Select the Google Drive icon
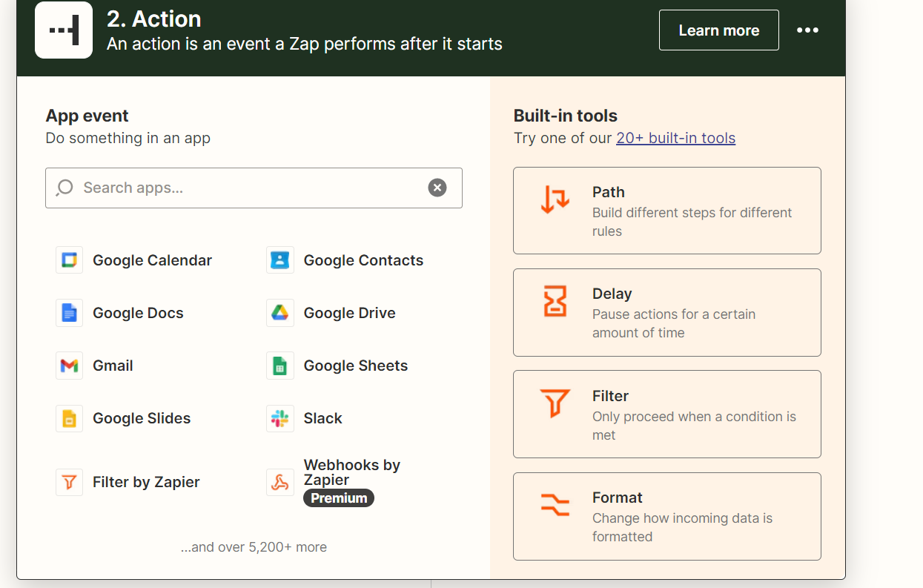The image size is (923, 588). click(279, 312)
